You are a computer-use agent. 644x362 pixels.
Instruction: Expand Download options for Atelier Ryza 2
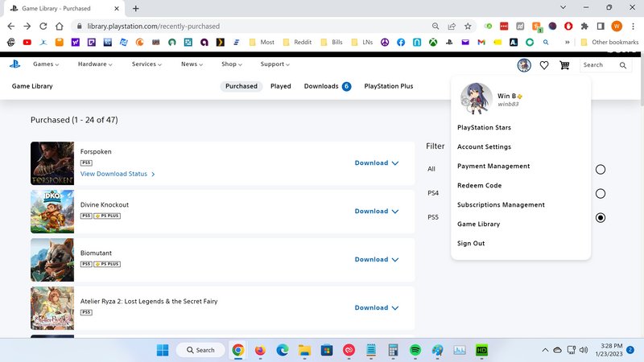coord(377,307)
